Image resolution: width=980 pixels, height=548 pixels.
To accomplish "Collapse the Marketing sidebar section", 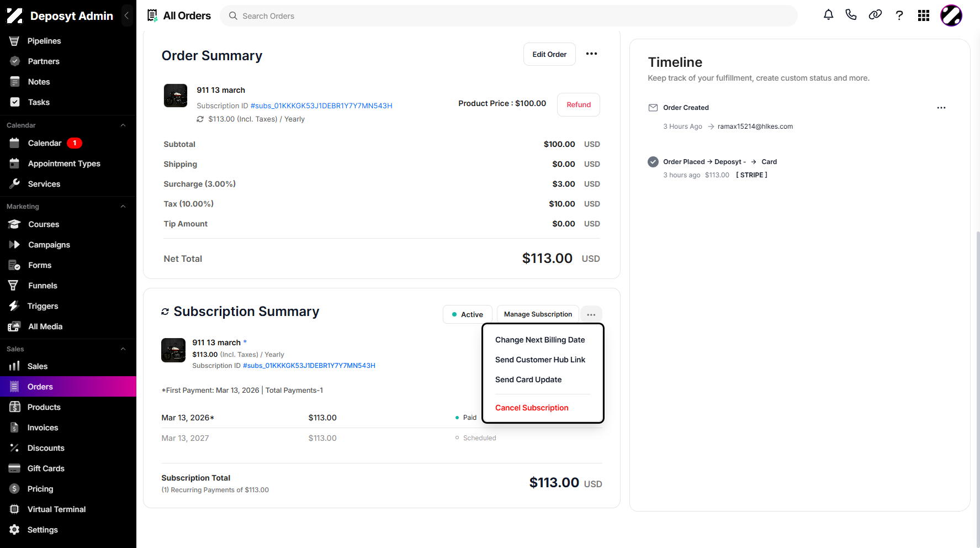I will (123, 207).
